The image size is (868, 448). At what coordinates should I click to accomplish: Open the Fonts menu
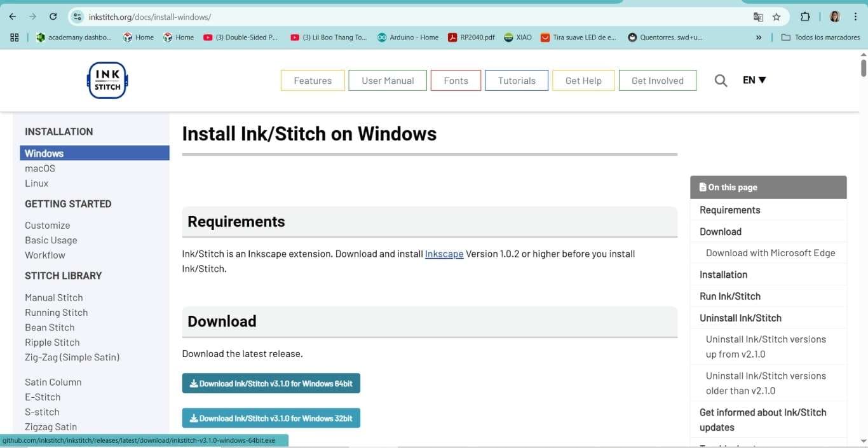click(456, 81)
